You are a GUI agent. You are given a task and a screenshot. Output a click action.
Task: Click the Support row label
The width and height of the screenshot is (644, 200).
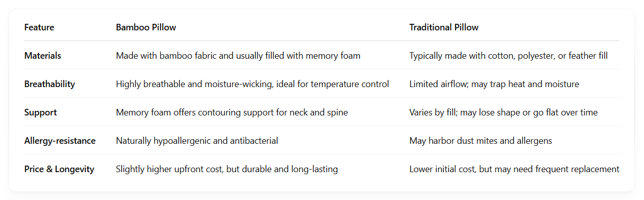tap(40, 112)
